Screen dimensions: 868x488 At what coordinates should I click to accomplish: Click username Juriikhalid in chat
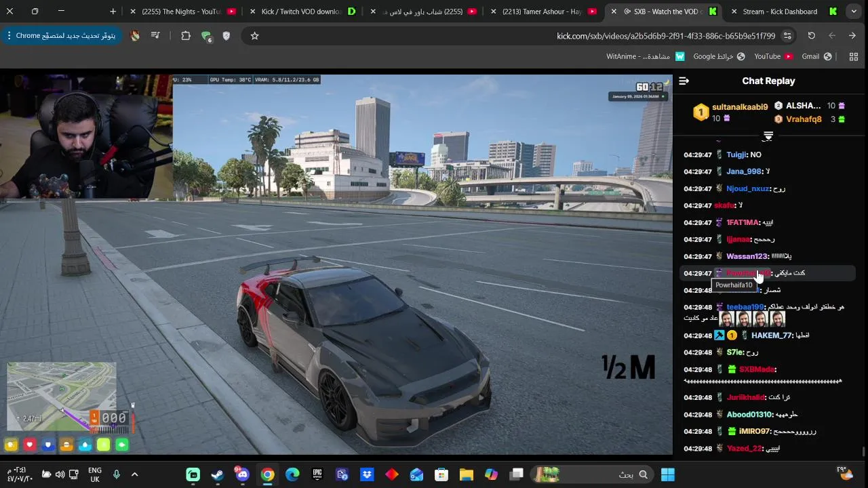click(x=745, y=398)
